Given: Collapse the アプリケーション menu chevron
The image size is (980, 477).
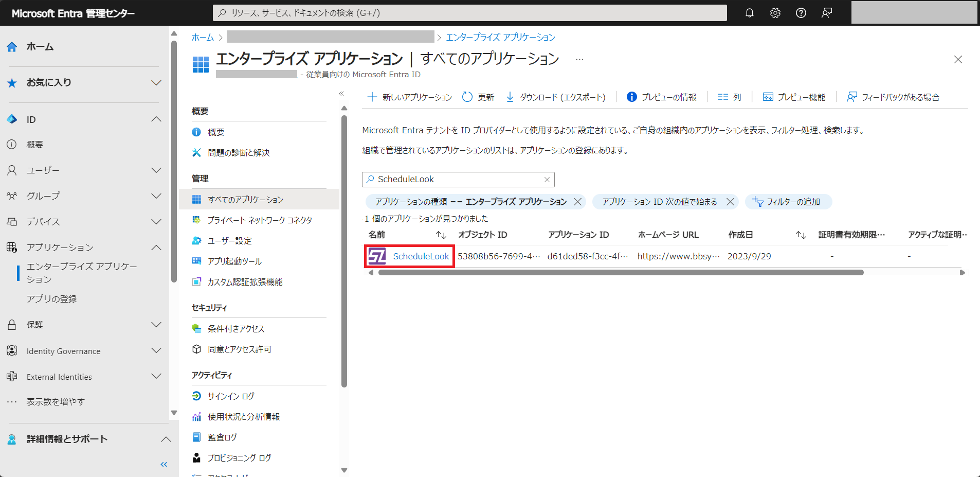Looking at the screenshot, I should point(156,248).
